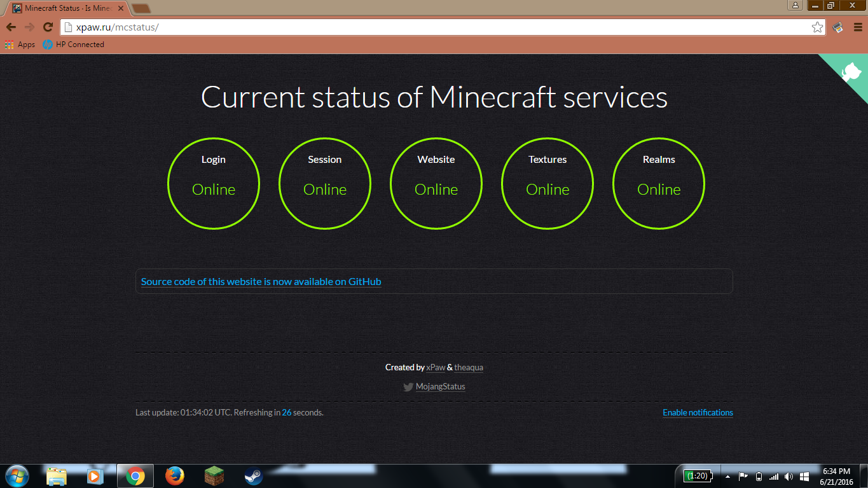Click the power icon in the system tray

click(x=759, y=476)
